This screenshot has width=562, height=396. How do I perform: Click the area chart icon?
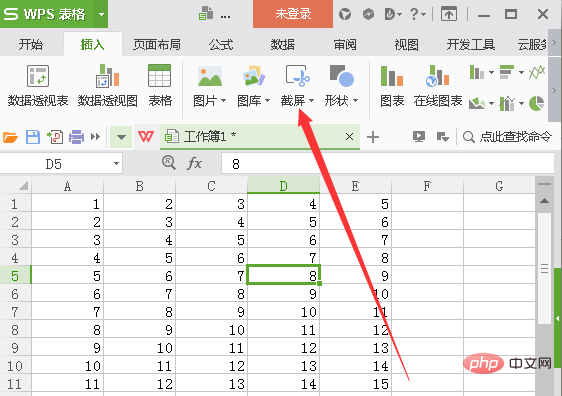[477, 103]
